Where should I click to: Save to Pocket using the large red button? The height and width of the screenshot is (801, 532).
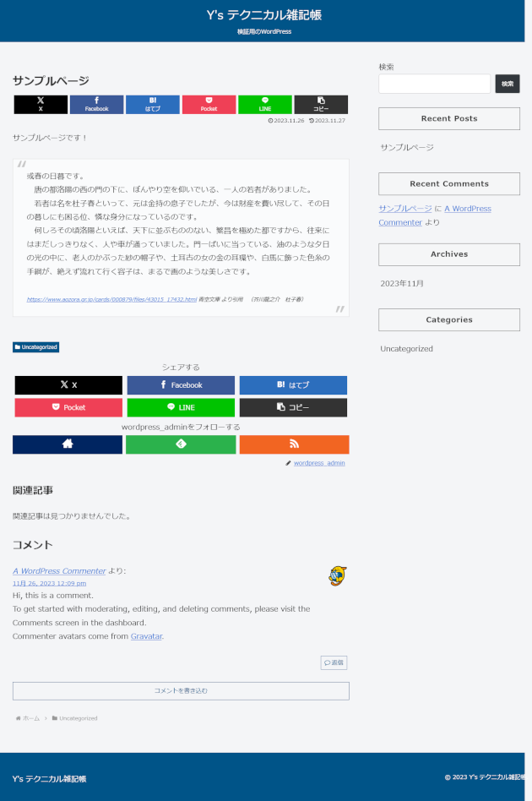pyautogui.click(x=68, y=407)
